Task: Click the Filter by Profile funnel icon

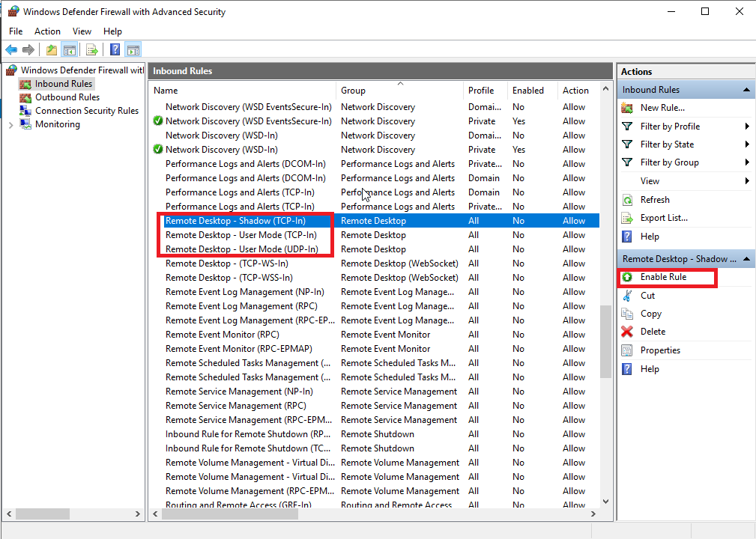Action: pos(627,127)
